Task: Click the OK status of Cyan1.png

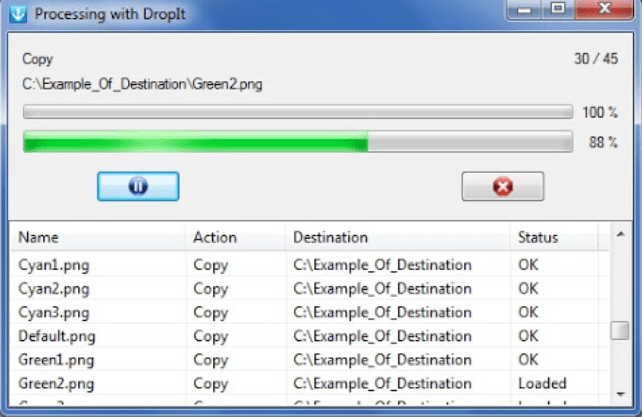Action: (528, 265)
